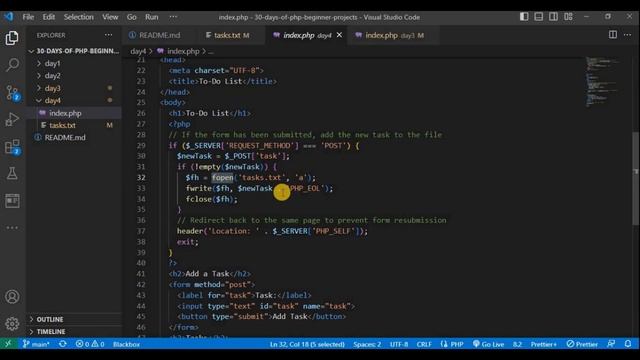Click index.php in the breadcrumb

[183, 51]
